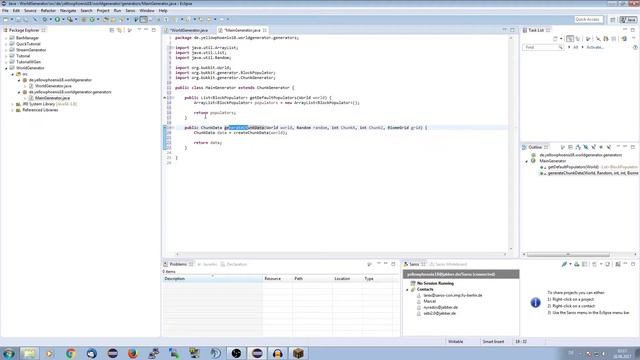Open the Refactor menu
Screen dimensions: 640x360
coord(48,11)
